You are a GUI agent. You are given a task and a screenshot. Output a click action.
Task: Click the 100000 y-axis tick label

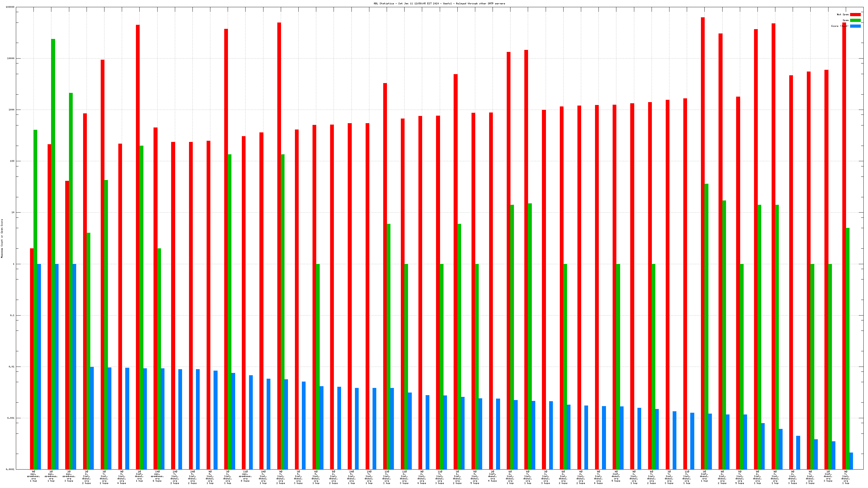10,7
